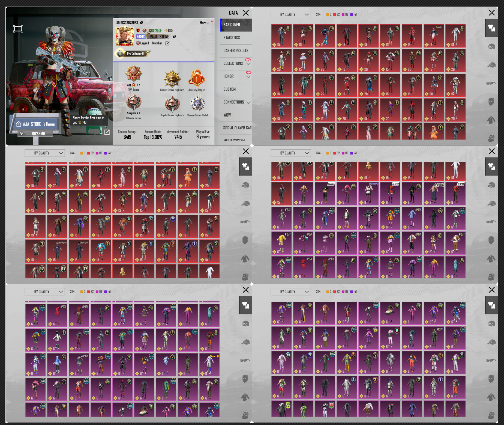
Task: Select helmet category icon in C4S12 inventory panel
Action: (x=245, y=324)
